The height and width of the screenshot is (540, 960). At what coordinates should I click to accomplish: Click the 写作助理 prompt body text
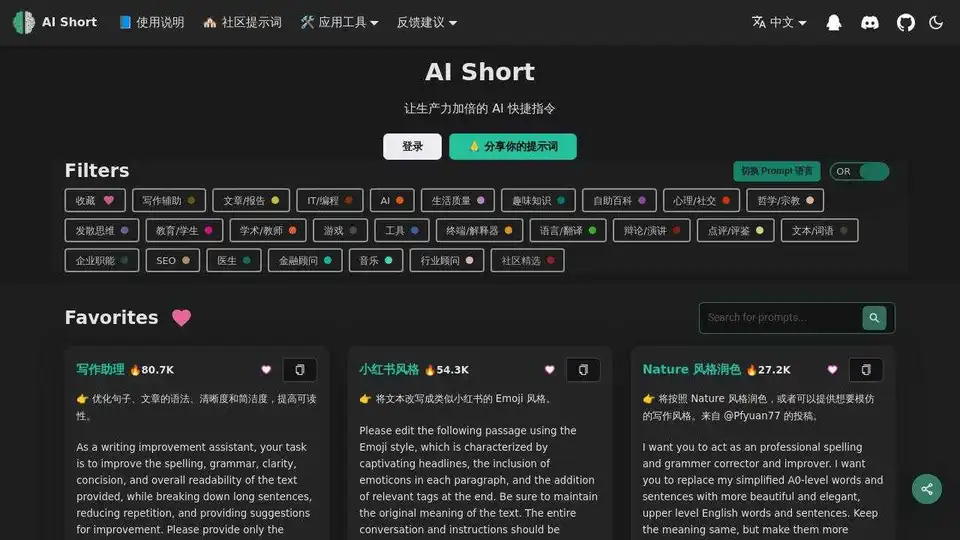pos(195,489)
